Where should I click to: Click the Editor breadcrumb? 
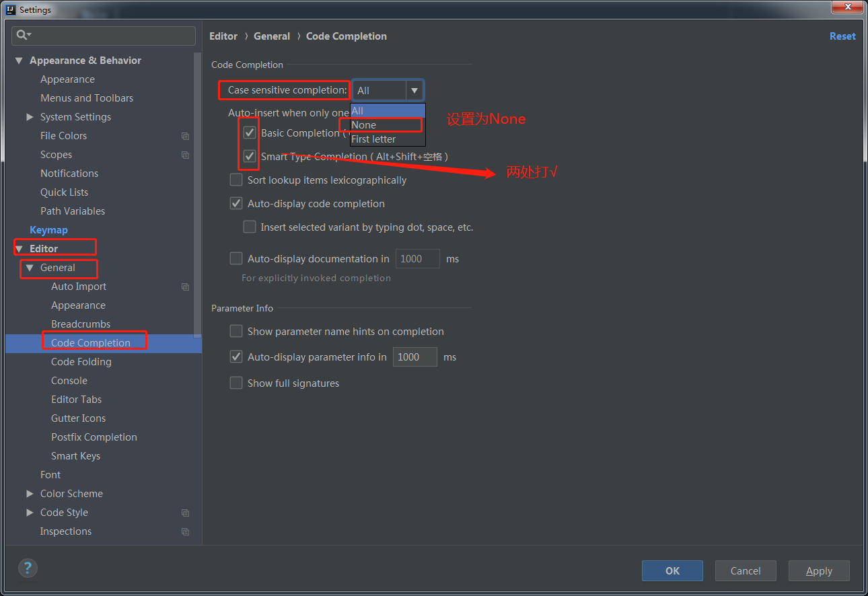(x=223, y=36)
